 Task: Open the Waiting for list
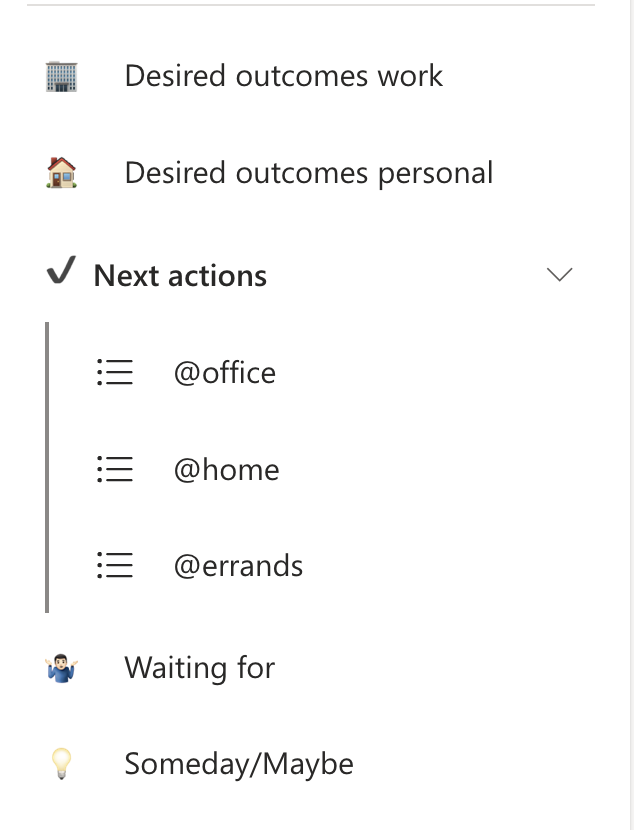(x=199, y=668)
